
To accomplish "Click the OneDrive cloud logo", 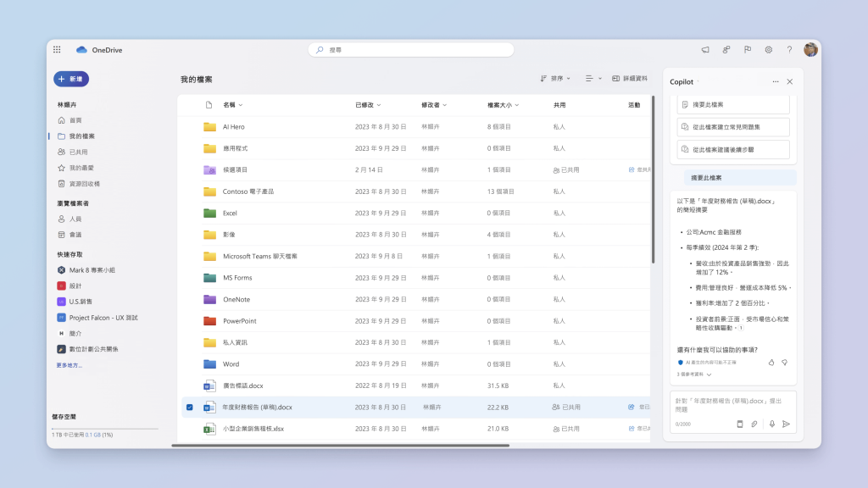I will (81, 50).
